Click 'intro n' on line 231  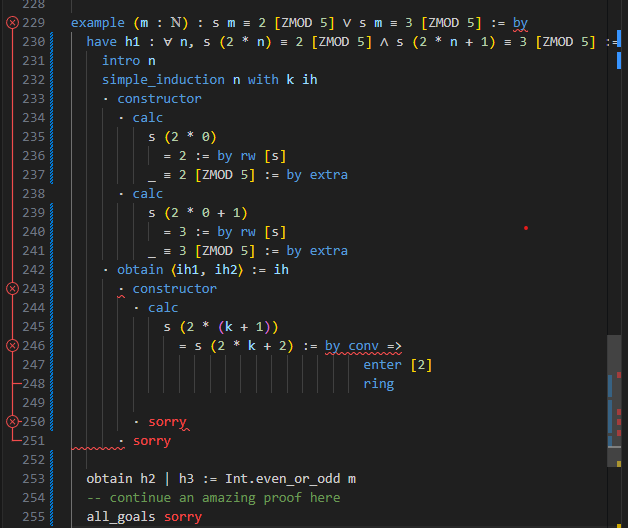point(129,60)
